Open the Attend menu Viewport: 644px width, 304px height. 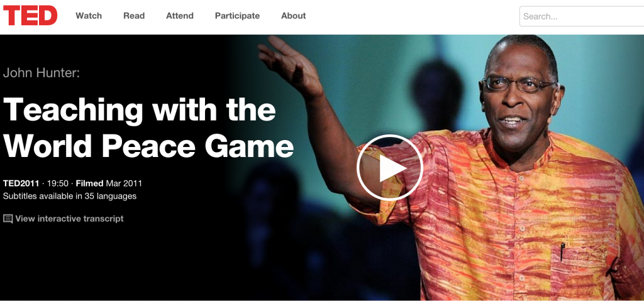click(179, 16)
